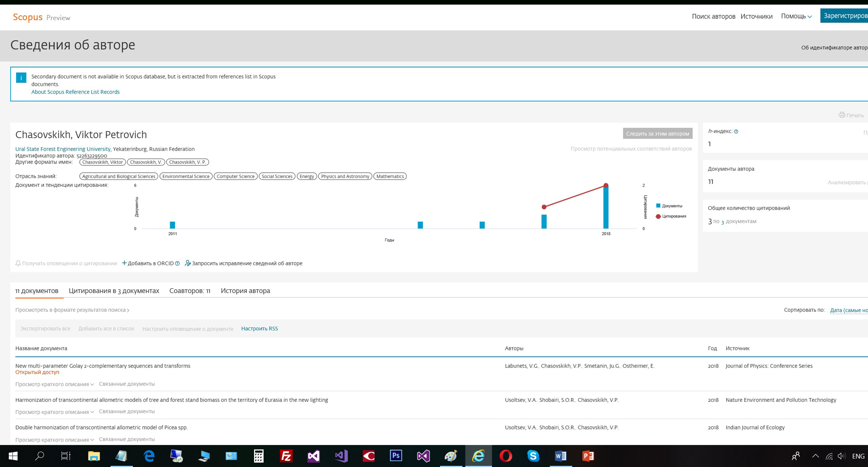Screen dimensions: 868x467
Task: Switch to Соавторов: 11 tab
Action: (190, 291)
